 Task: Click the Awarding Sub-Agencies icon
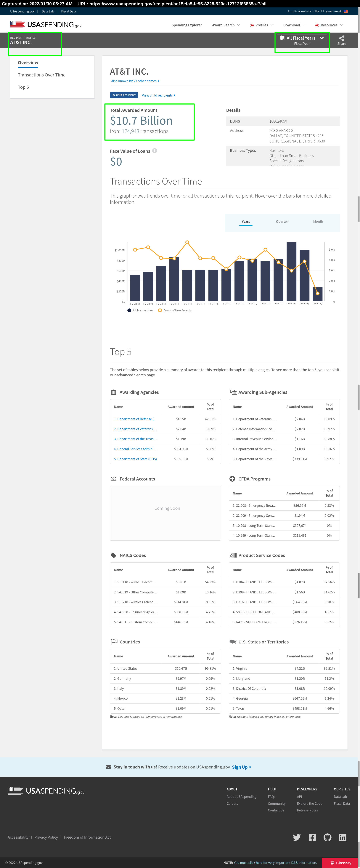[x=233, y=392]
